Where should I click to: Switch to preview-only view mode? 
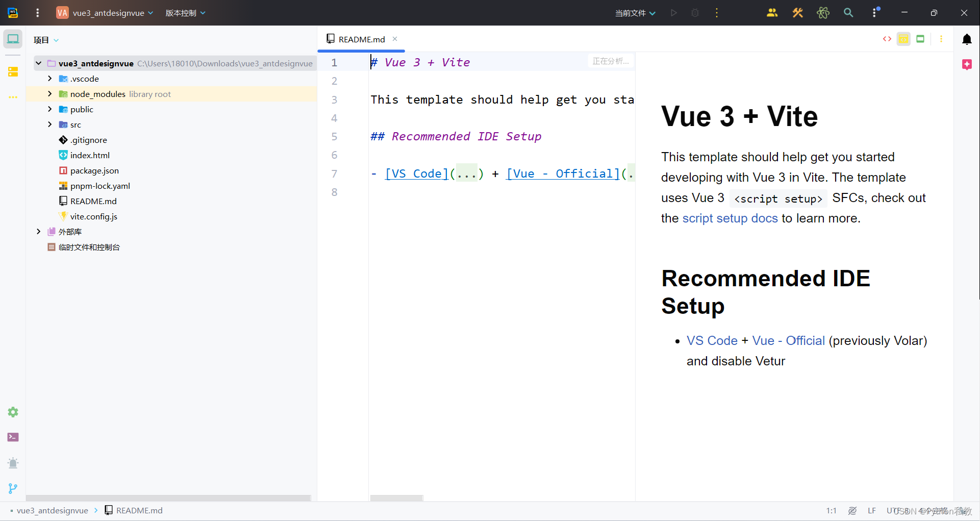[920, 39]
